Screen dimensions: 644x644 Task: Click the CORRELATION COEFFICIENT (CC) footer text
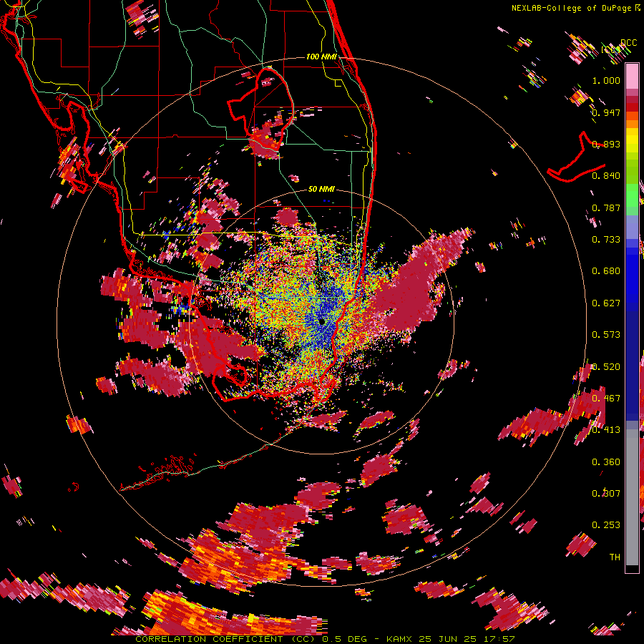click(225, 639)
